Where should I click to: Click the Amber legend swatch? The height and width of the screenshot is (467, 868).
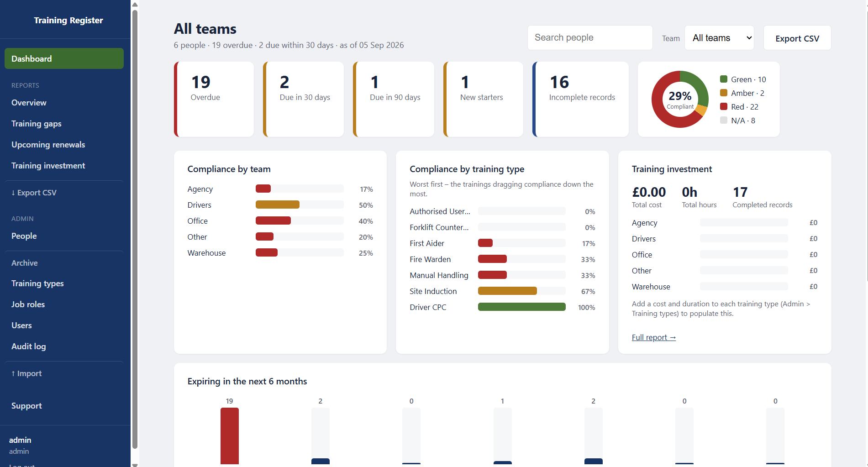coord(724,93)
